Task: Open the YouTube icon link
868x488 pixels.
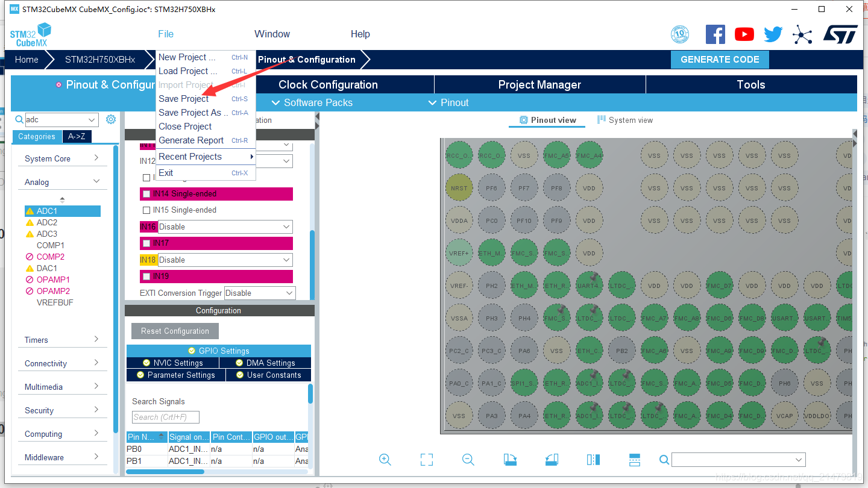Action: pyautogui.click(x=744, y=34)
